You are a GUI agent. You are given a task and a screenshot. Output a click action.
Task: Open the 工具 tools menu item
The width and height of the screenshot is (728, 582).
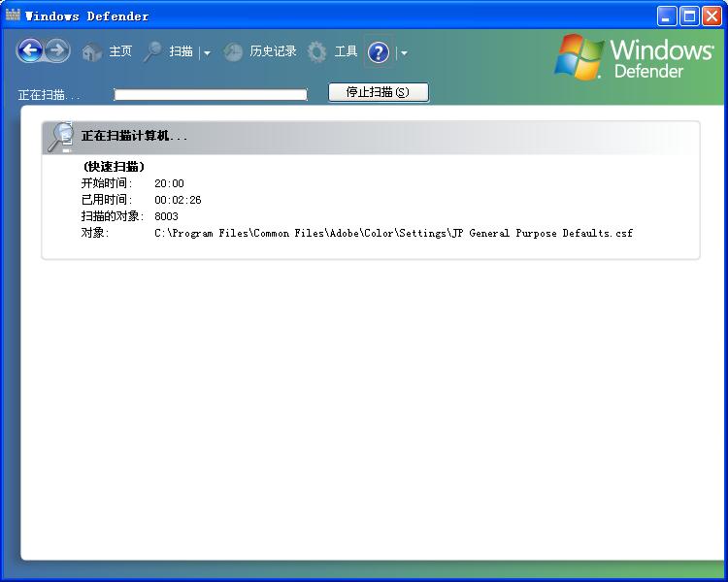346,51
